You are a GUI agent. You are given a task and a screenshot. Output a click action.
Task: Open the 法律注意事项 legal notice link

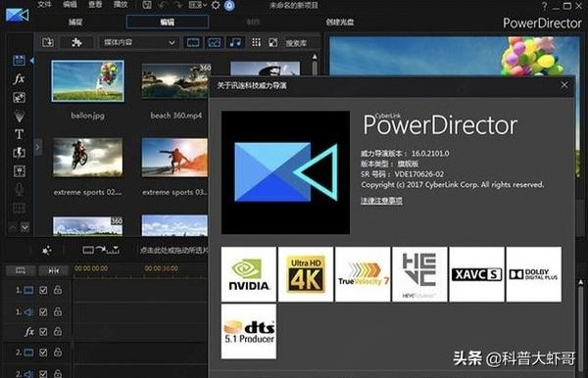pyautogui.click(x=381, y=201)
